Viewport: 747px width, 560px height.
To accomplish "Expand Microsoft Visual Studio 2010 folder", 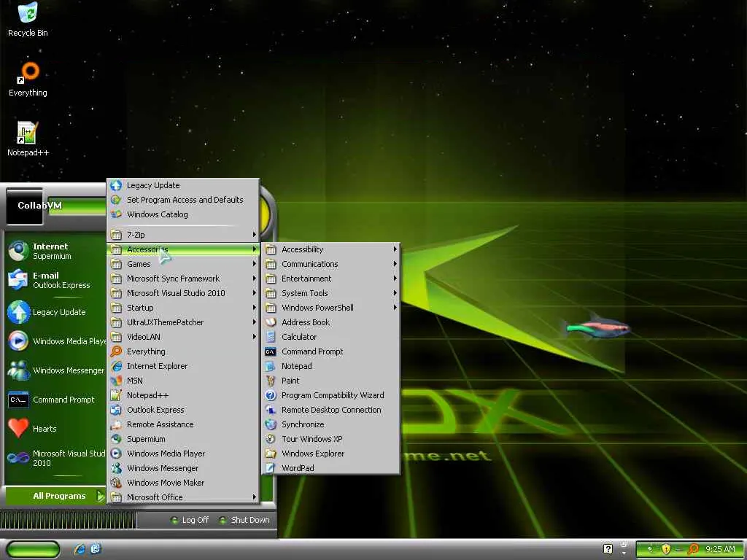I will (183, 293).
